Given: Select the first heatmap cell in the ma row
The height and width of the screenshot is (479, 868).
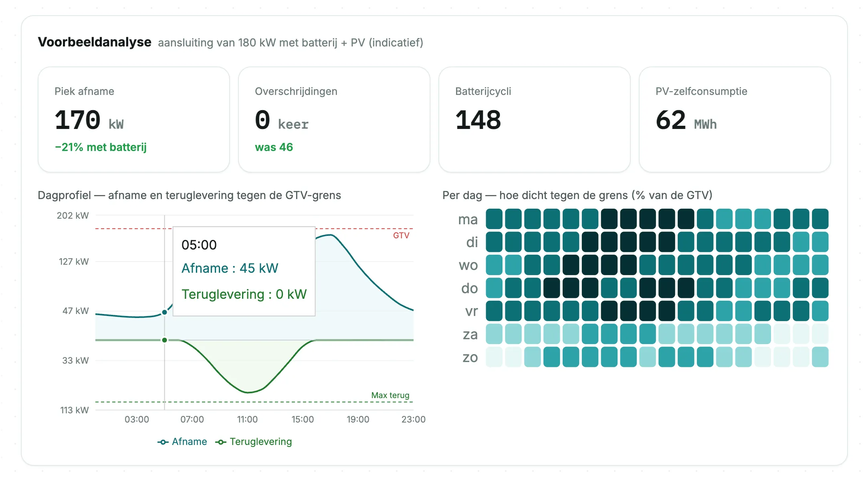Looking at the screenshot, I should coord(494,219).
